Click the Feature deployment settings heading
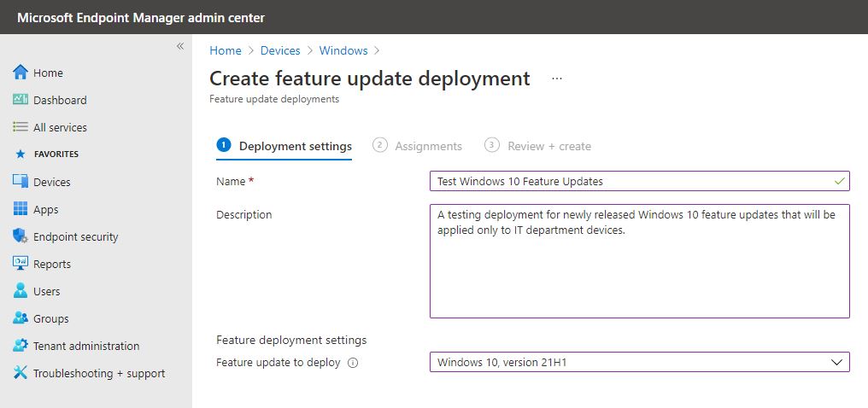 291,340
